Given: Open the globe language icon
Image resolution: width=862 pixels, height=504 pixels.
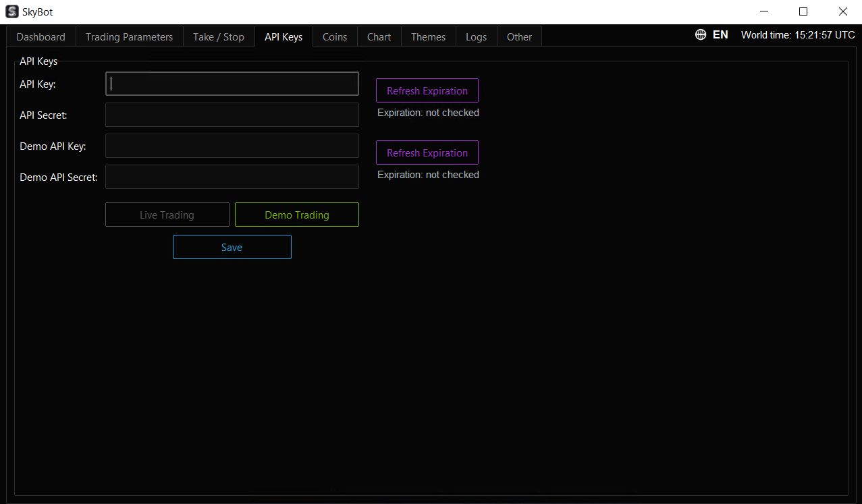Looking at the screenshot, I should [x=701, y=34].
